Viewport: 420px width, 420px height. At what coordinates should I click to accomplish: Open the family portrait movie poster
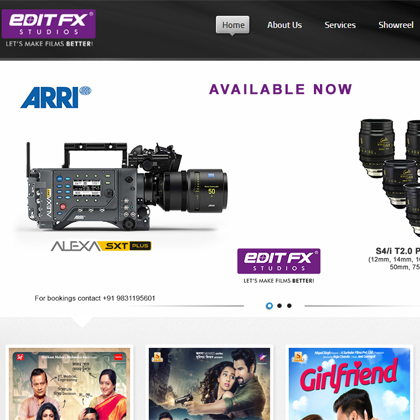pos(69,384)
